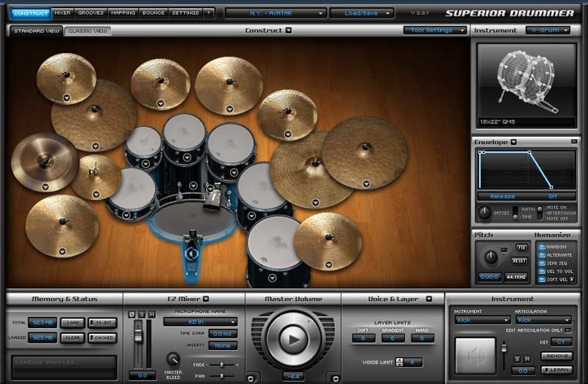588x384 pixels.
Task: Click the Learn key button
Action: [557, 370]
